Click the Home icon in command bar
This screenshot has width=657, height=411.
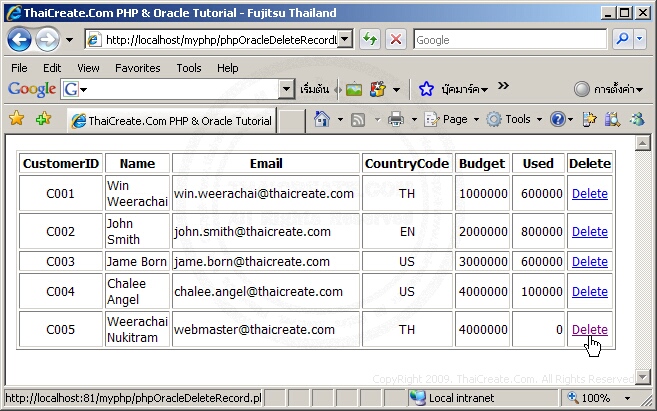click(322, 119)
